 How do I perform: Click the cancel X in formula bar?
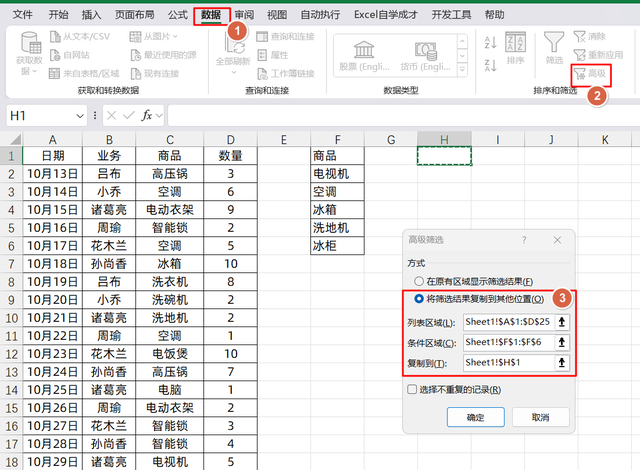pos(111,116)
